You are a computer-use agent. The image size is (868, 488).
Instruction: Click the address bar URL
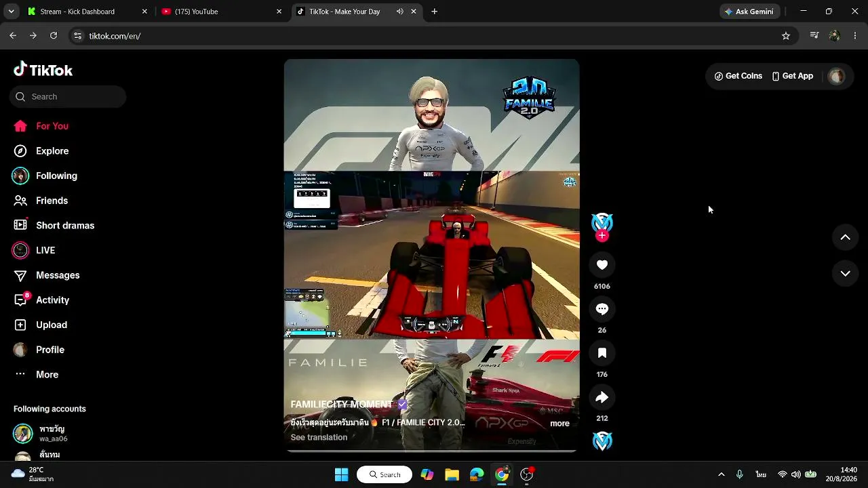point(115,36)
